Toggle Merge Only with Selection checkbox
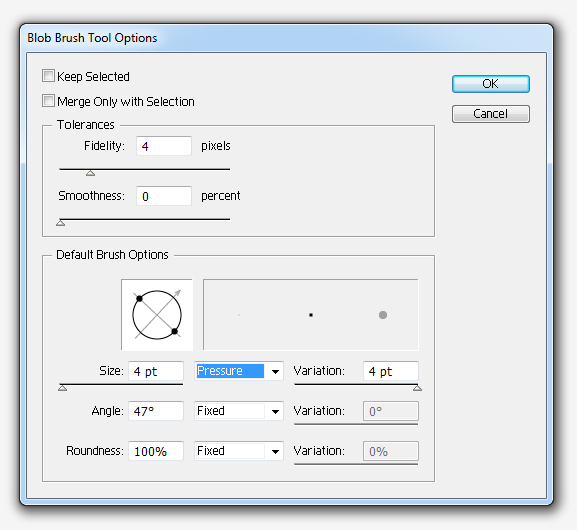This screenshot has width=577, height=530. (x=48, y=101)
